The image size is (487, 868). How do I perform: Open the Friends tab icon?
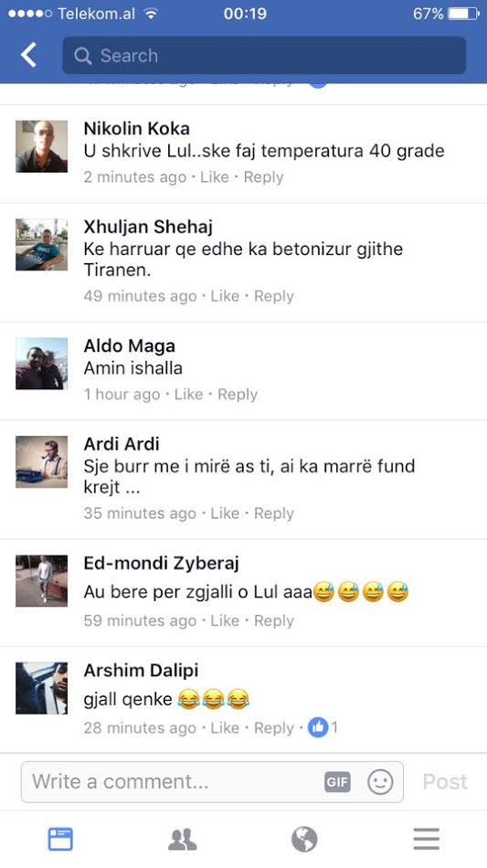click(x=182, y=839)
